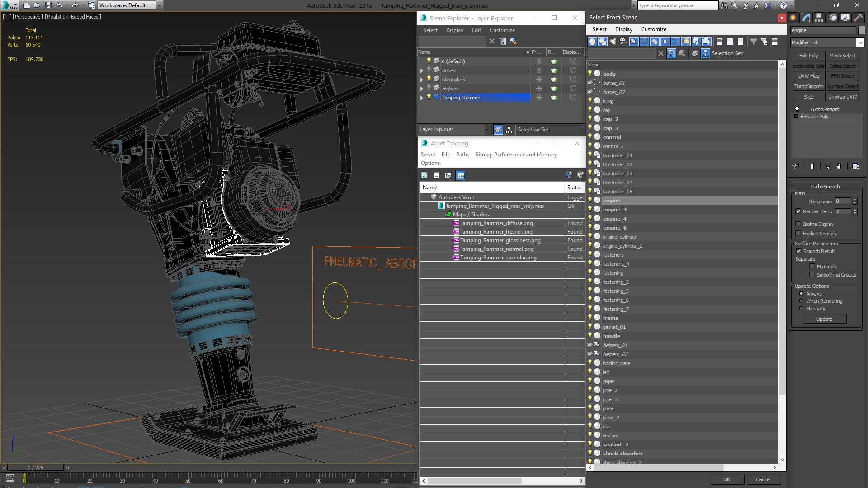The height and width of the screenshot is (488, 868).
Task: Open the Motion command panel tab
Action: [x=833, y=18]
